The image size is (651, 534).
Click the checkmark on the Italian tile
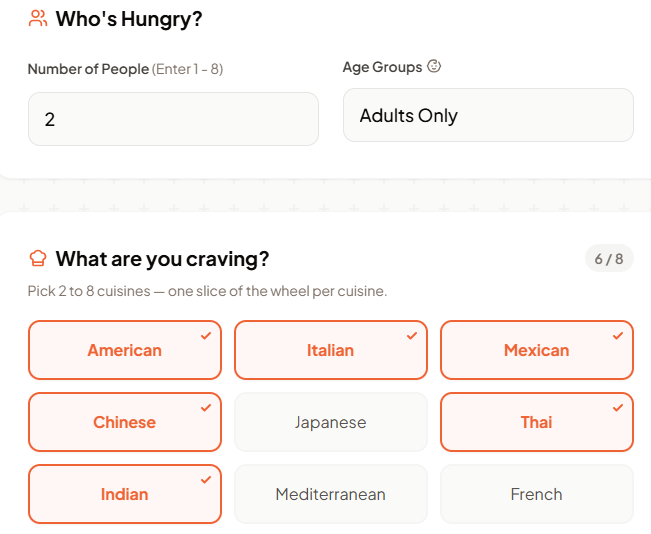point(412,336)
